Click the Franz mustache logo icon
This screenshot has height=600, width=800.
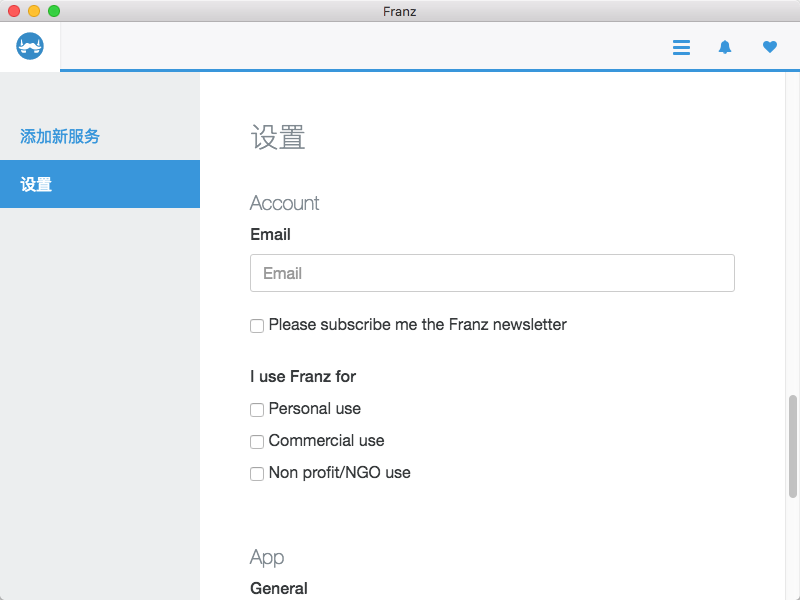point(30,46)
